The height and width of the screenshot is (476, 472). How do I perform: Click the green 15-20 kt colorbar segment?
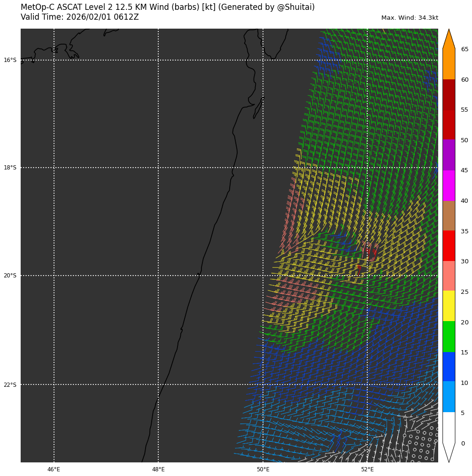click(x=449, y=336)
